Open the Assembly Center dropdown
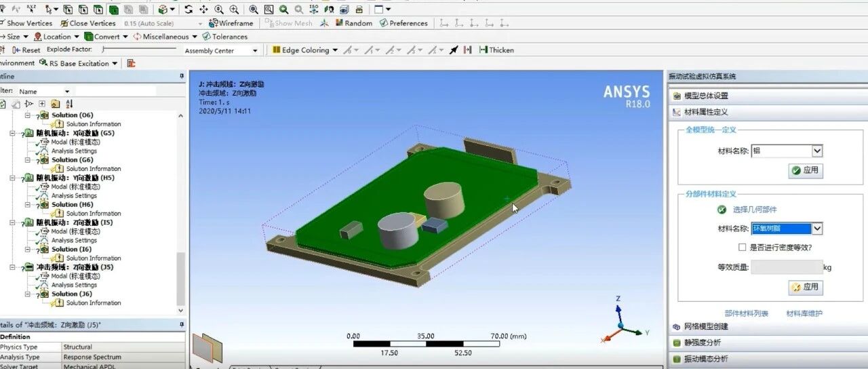868x369 pixels. (255, 51)
